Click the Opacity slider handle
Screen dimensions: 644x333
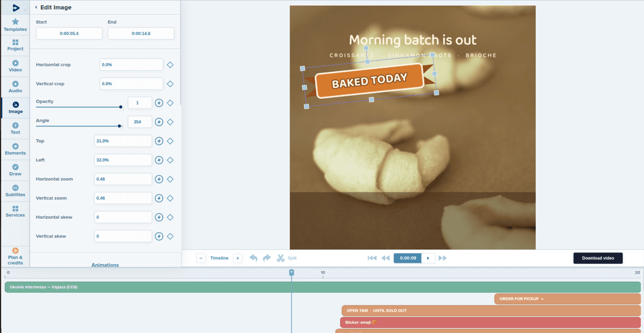click(x=121, y=107)
